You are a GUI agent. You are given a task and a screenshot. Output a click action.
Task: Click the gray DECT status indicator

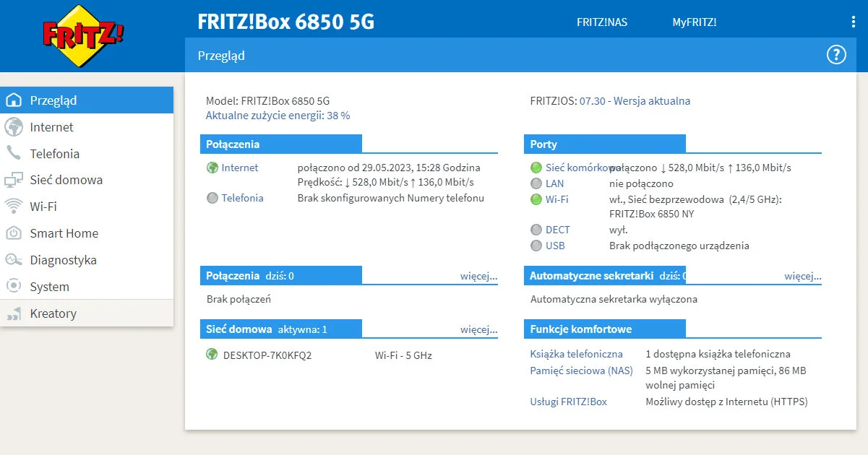pos(536,229)
